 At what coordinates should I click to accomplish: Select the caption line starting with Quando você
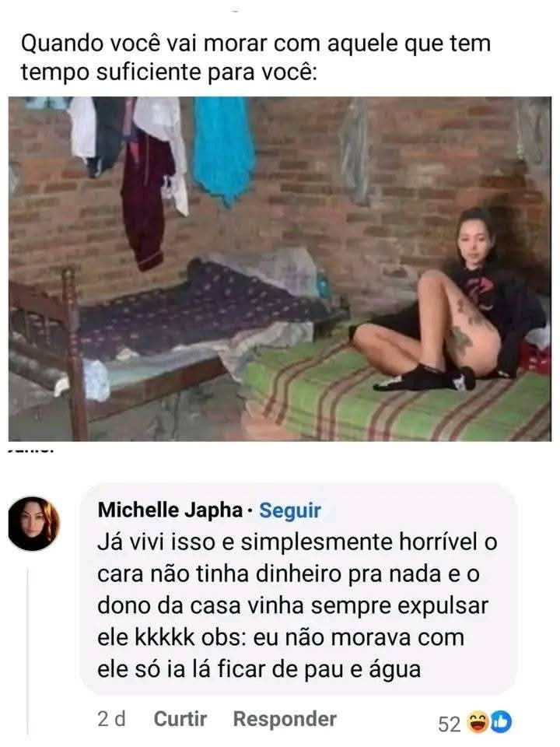(256, 44)
